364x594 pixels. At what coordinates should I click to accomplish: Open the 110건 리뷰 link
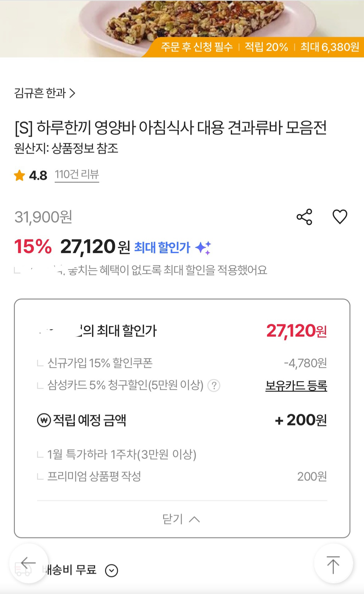click(77, 175)
